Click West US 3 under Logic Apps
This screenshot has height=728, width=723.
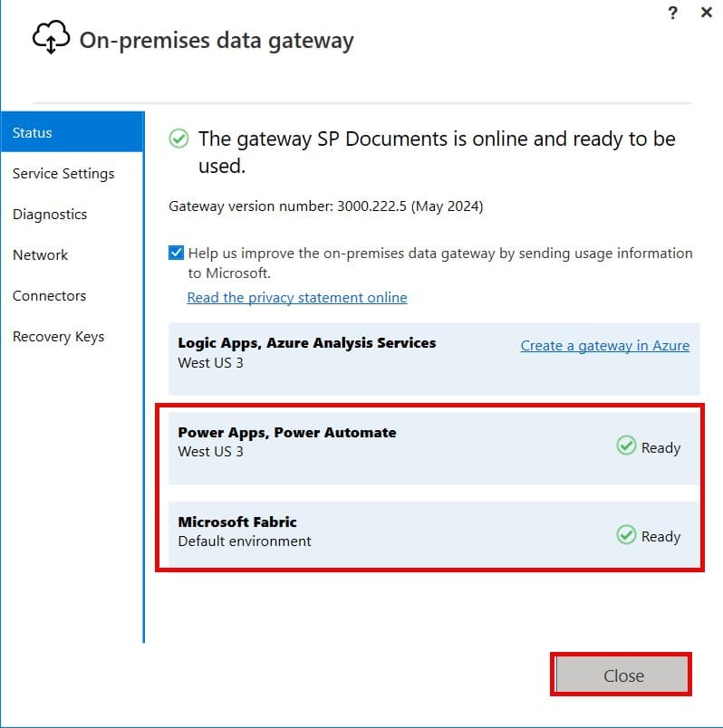pos(210,363)
